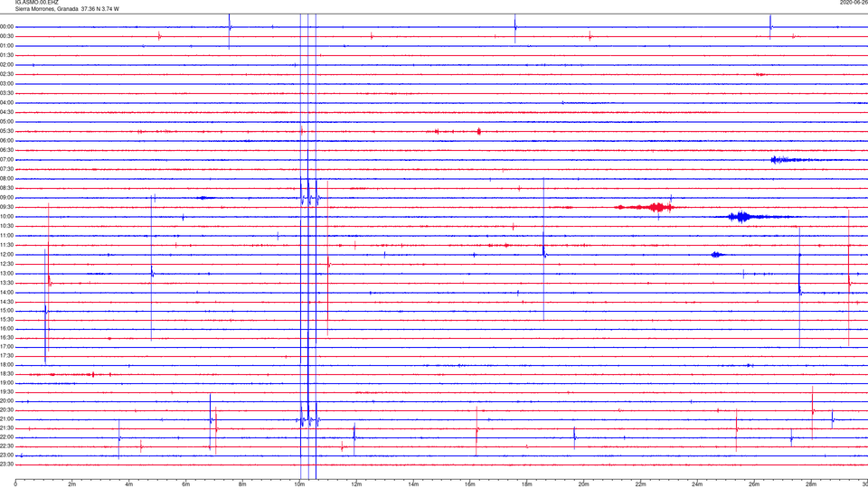Image resolution: width=868 pixels, height=488 pixels.
Task: Click the 2m tick on the minute axis
Action: click(x=72, y=484)
